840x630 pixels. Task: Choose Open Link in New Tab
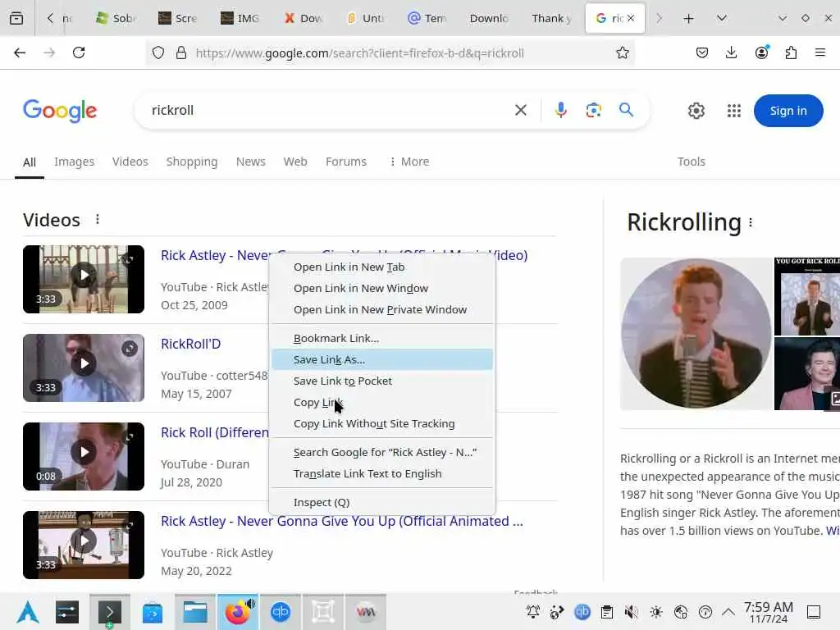pyautogui.click(x=382, y=267)
